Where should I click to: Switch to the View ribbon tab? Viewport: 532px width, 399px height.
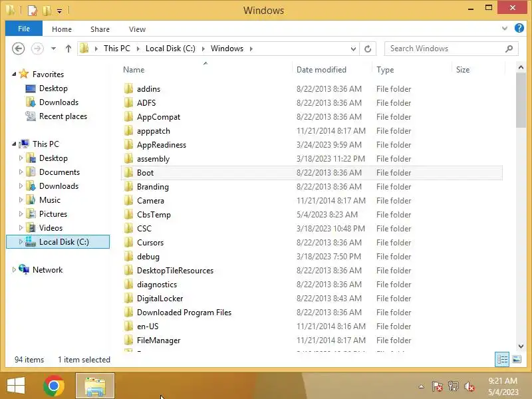137,29
